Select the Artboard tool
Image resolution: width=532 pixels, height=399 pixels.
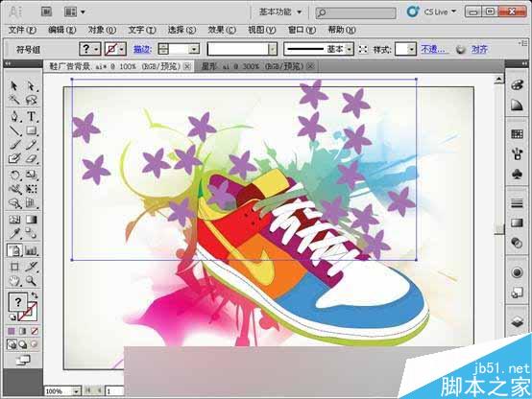tap(13, 267)
